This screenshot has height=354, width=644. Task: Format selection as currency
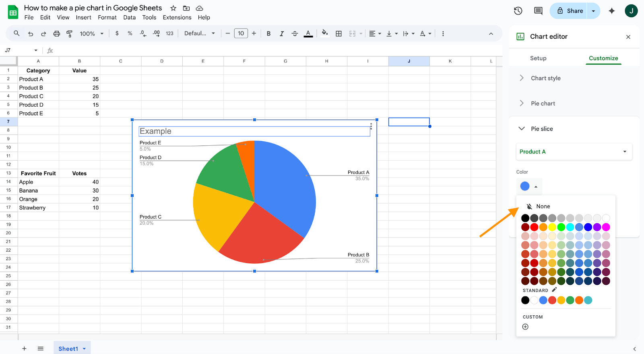[x=117, y=33]
